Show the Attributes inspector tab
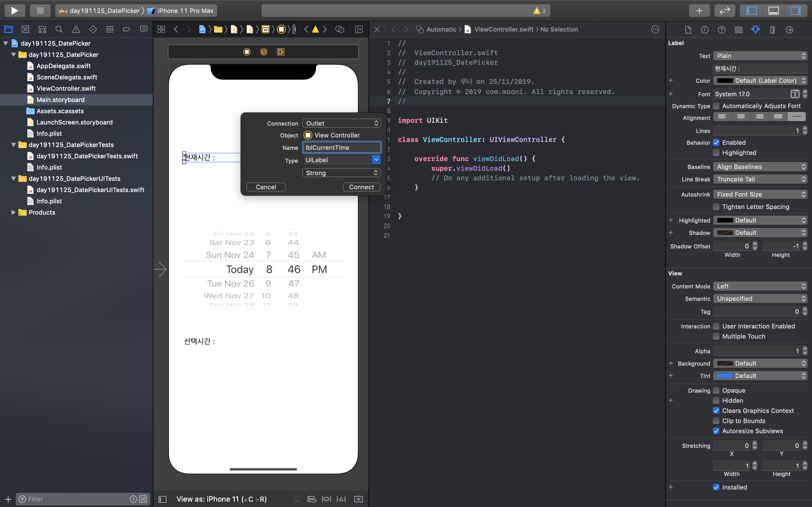 755,30
